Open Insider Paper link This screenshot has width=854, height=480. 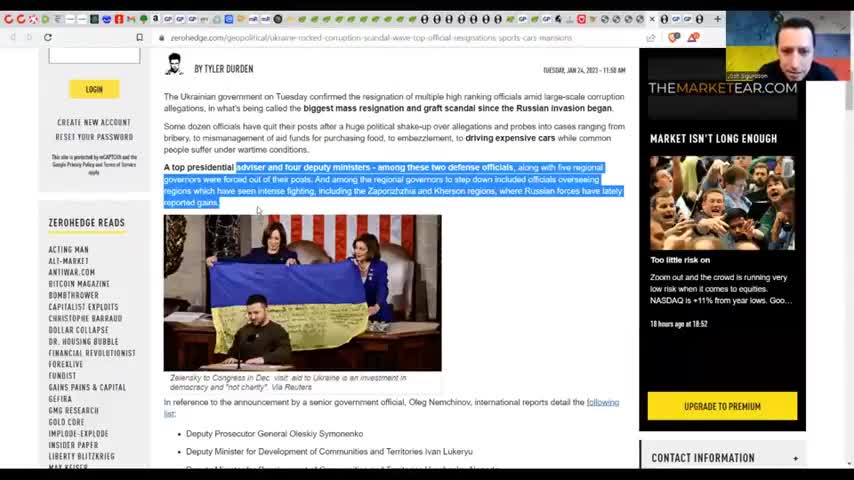(74, 445)
